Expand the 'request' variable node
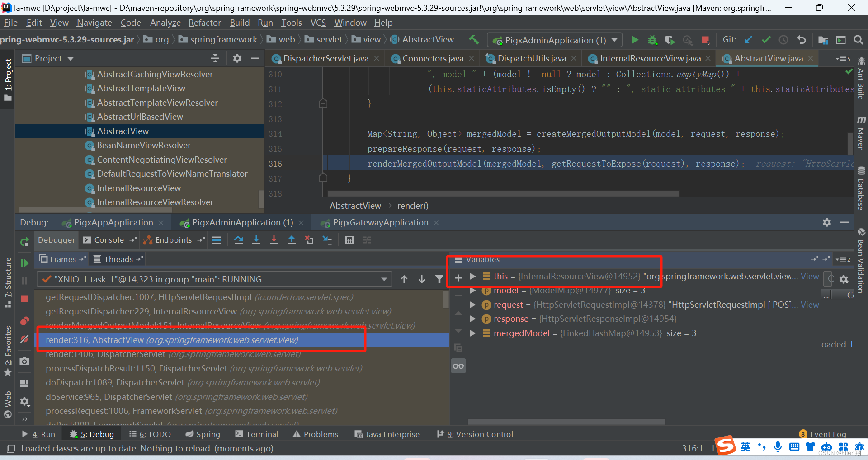The image size is (868, 460). [x=472, y=305]
